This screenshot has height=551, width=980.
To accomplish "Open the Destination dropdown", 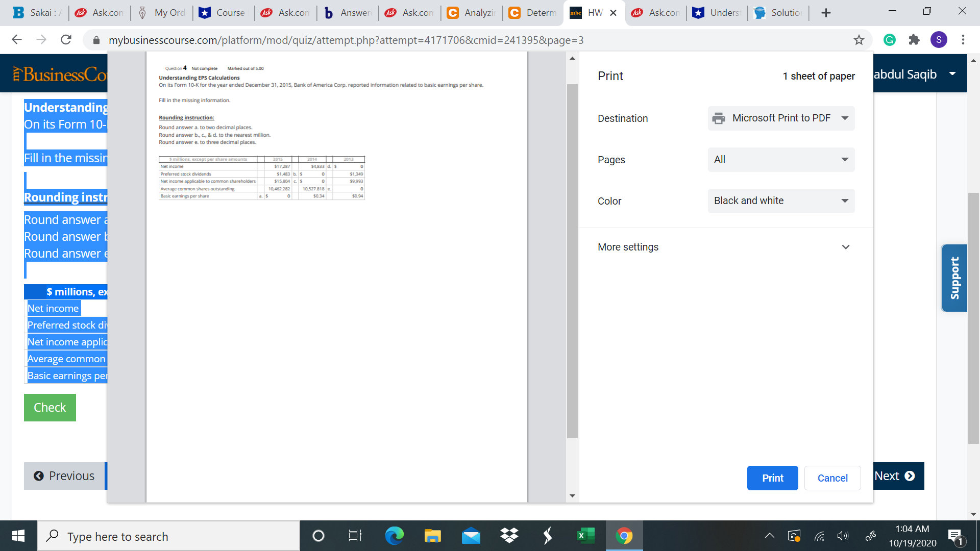I will pyautogui.click(x=780, y=118).
